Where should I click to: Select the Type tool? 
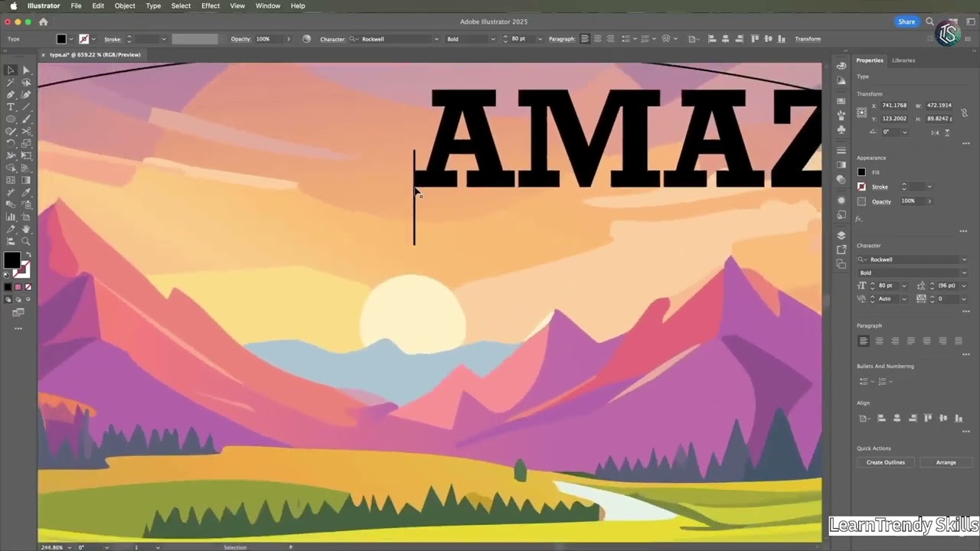click(11, 107)
